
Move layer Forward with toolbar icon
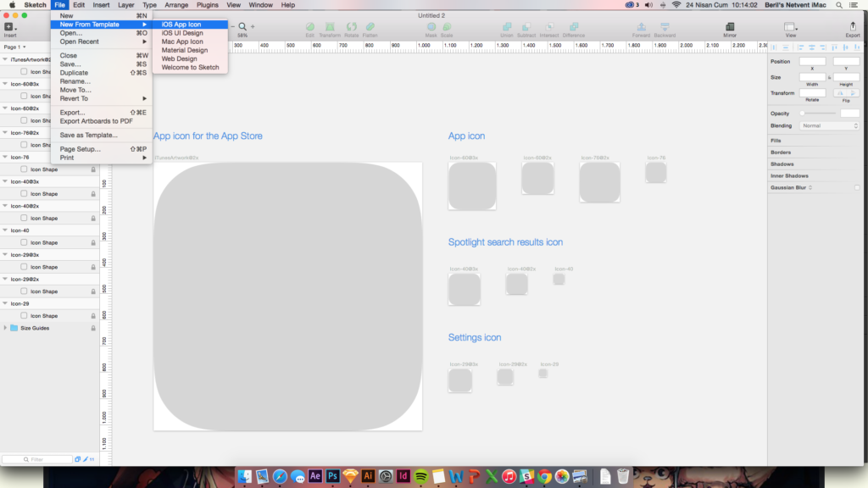point(641,26)
